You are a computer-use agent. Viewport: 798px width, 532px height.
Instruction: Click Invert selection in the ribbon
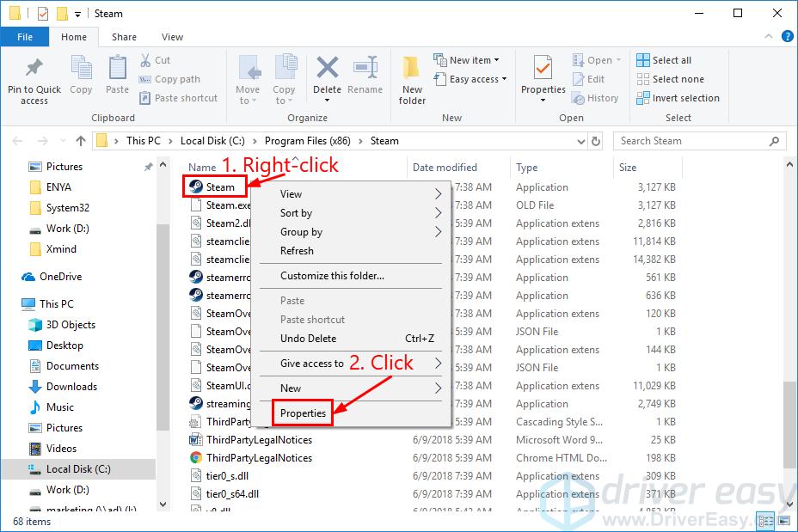678,98
